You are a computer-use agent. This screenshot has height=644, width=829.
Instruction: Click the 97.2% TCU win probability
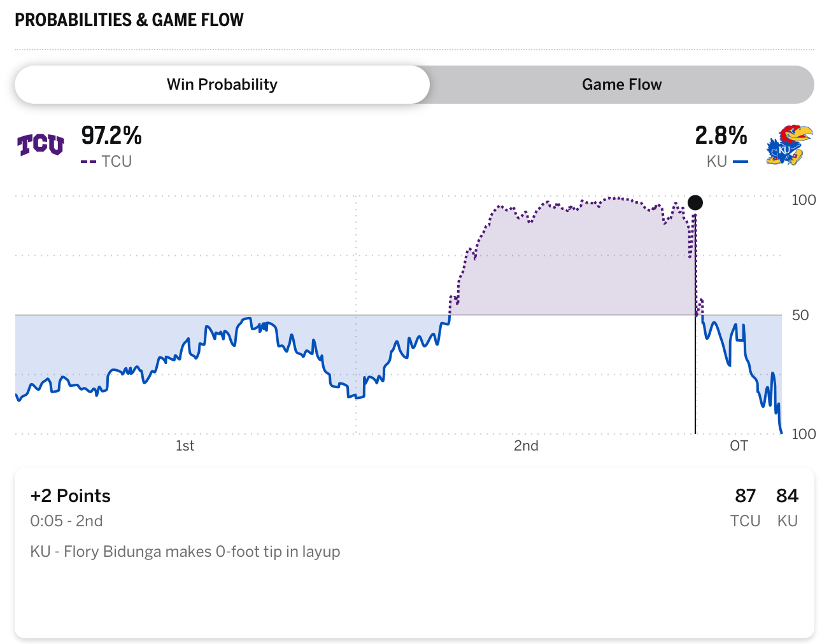click(111, 136)
